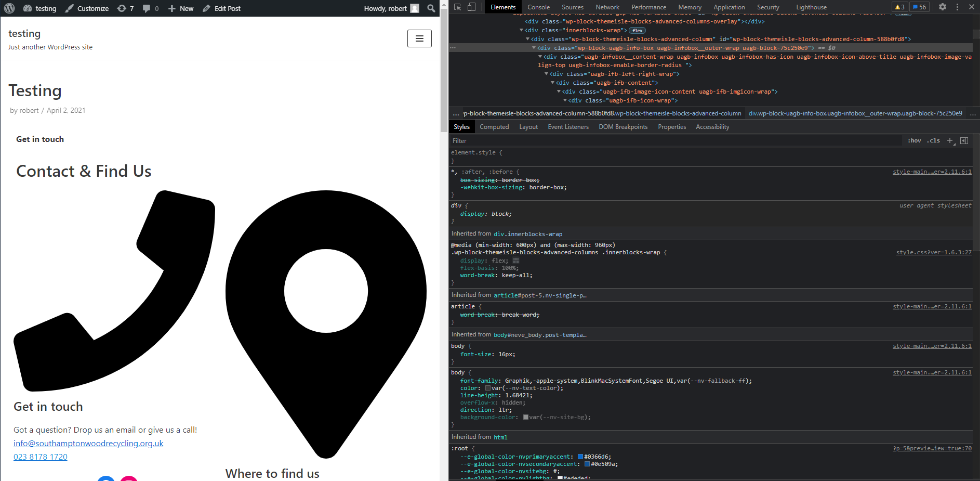This screenshot has width=980, height=481.
Task: Open the issues counter showing 56 messages
Action: point(919,7)
